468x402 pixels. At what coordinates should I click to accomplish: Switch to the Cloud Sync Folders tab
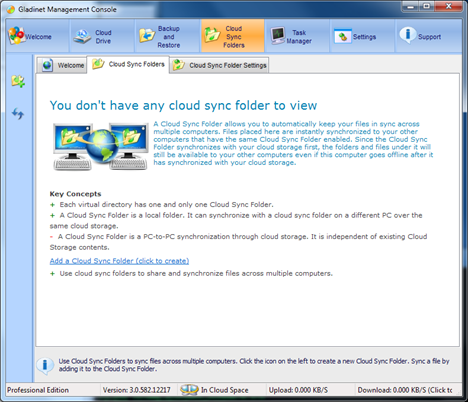(128, 64)
